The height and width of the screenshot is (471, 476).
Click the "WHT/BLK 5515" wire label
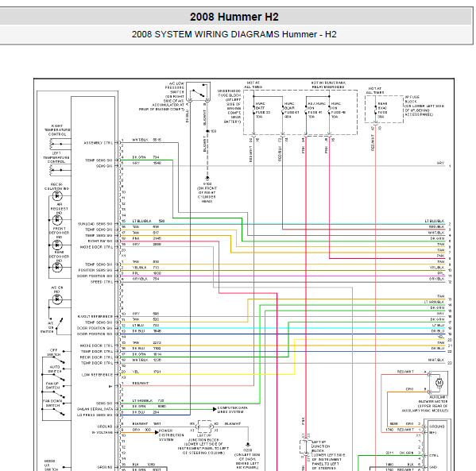147,140
